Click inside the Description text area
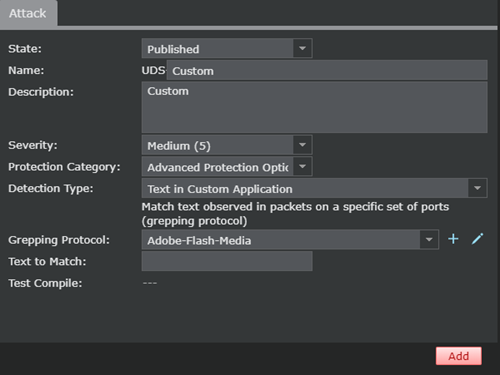The image size is (500, 375). point(314,107)
